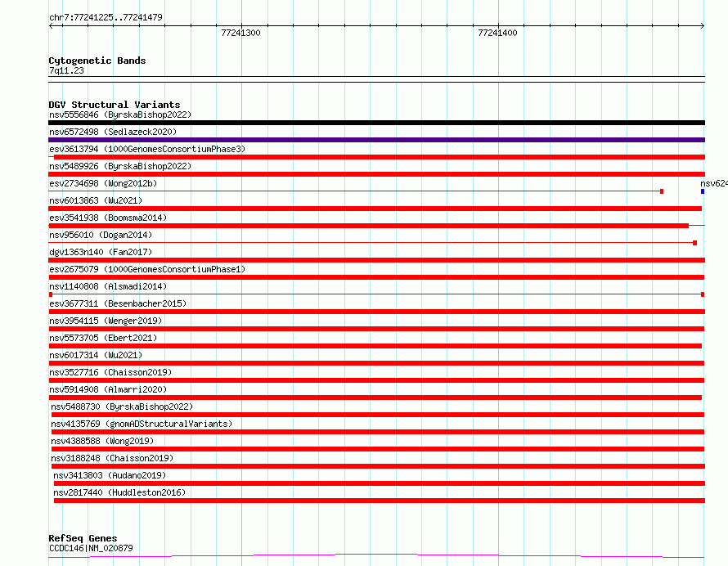Click the CCDC146|NM_020879 RefSeq gene label

point(91,548)
